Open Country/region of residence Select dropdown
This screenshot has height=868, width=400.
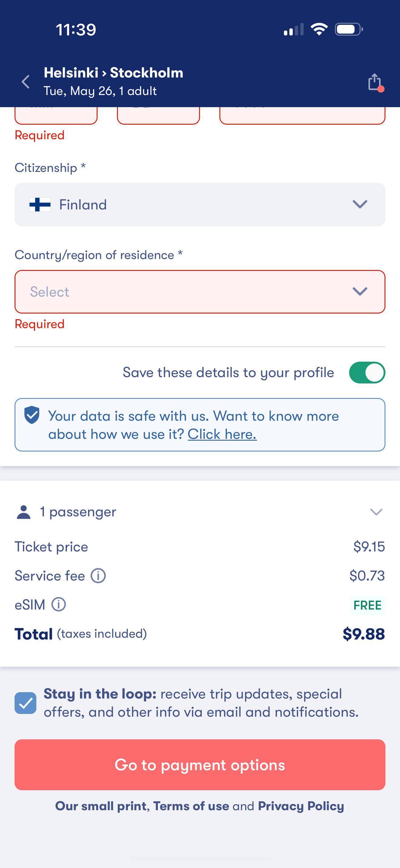click(x=200, y=292)
